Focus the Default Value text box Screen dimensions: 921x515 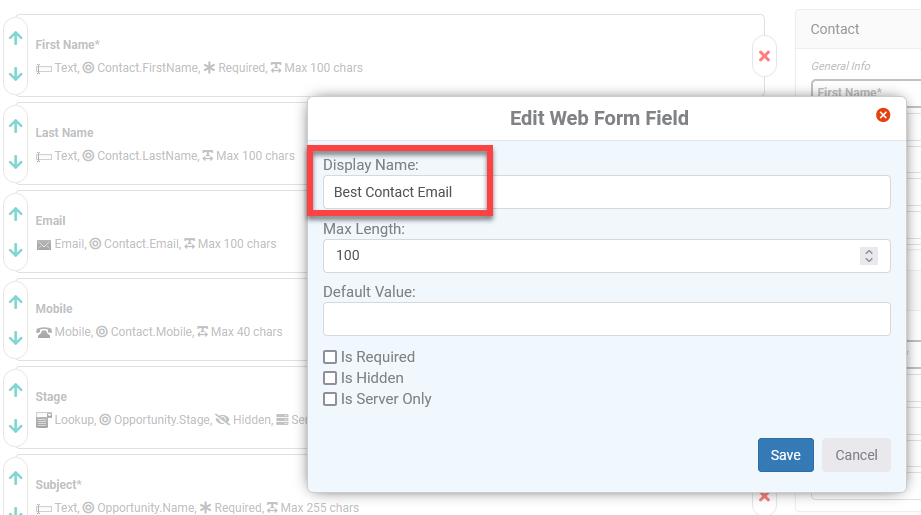606,319
